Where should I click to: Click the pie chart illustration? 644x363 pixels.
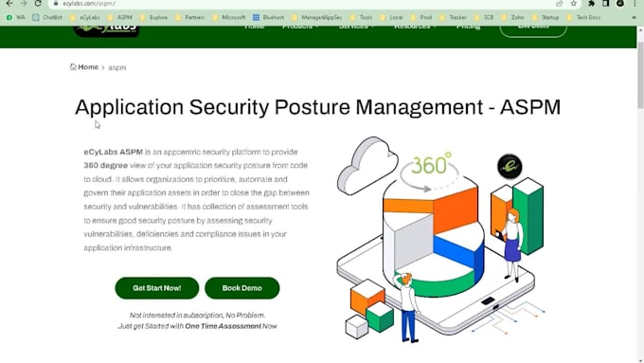[x=434, y=236]
